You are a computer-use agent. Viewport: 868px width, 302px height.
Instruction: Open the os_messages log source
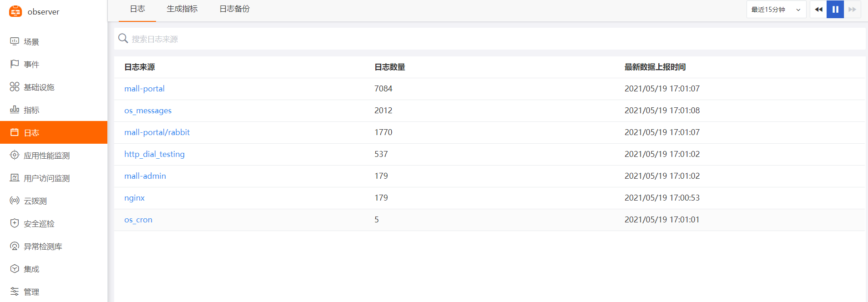(148, 111)
